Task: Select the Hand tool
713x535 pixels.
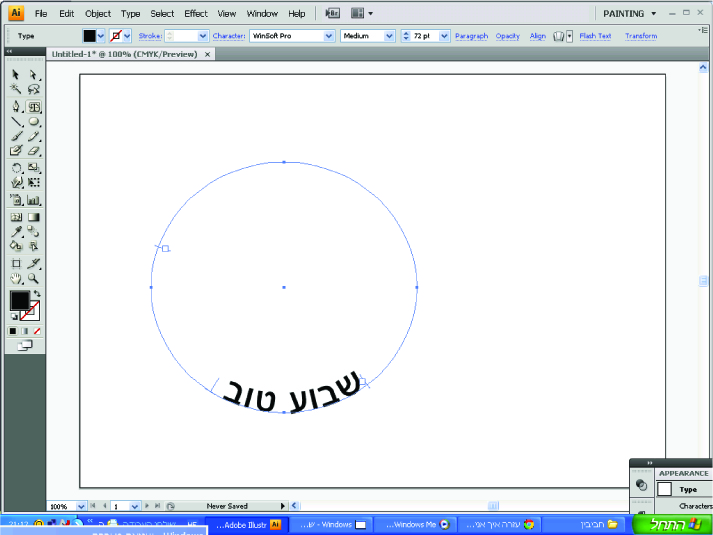Action: [16, 278]
